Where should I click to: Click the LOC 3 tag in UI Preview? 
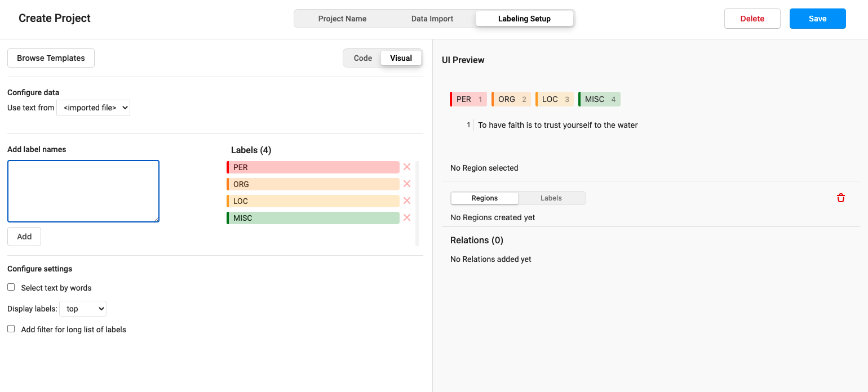(x=555, y=99)
